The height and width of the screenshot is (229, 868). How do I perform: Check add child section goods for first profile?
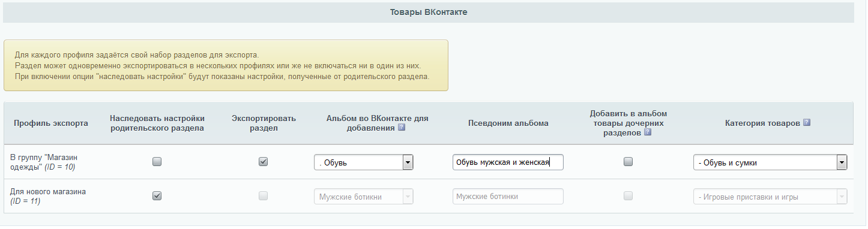pos(628,162)
